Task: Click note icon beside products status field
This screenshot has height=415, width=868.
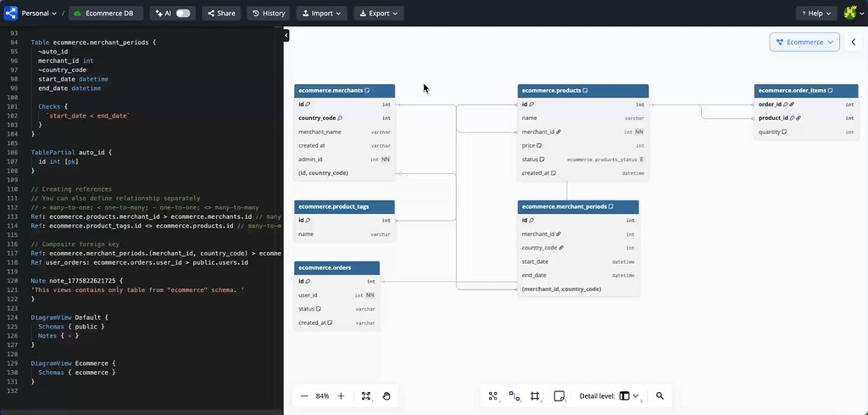Action: (542, 160)
